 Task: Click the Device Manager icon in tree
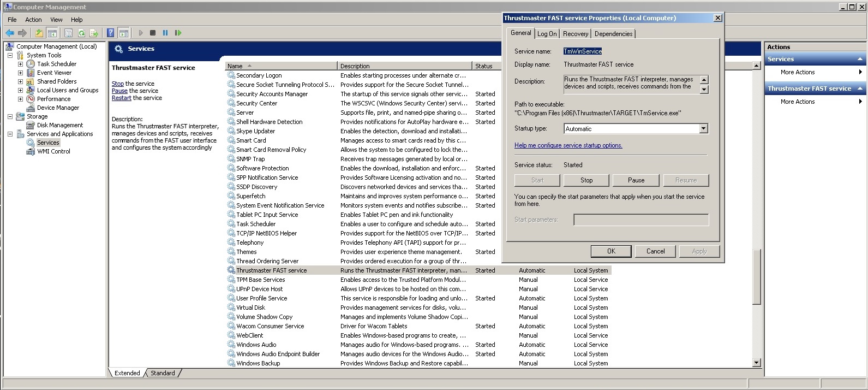tap(31, 108)
